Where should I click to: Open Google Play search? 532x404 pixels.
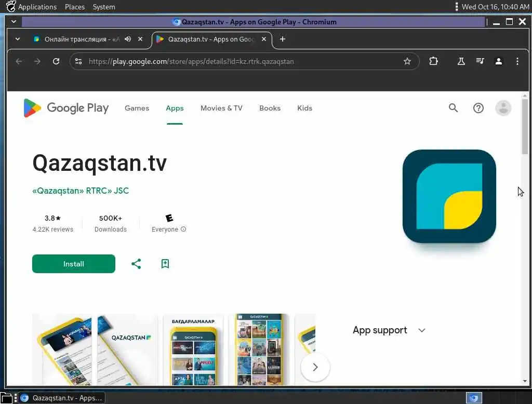453,108
